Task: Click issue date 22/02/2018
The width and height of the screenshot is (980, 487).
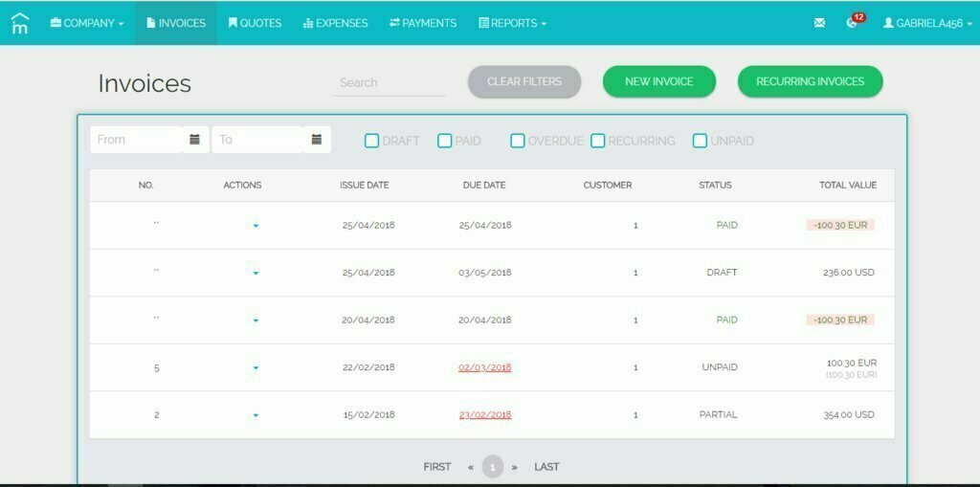Action: [x=368, y=367]
